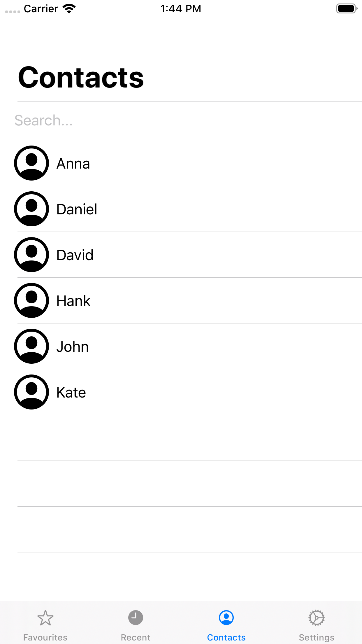Viewport: 362px width, 644px height.
Task: Open Daniel's contact name
Action: pyautogui.click(x=77, y=209)
